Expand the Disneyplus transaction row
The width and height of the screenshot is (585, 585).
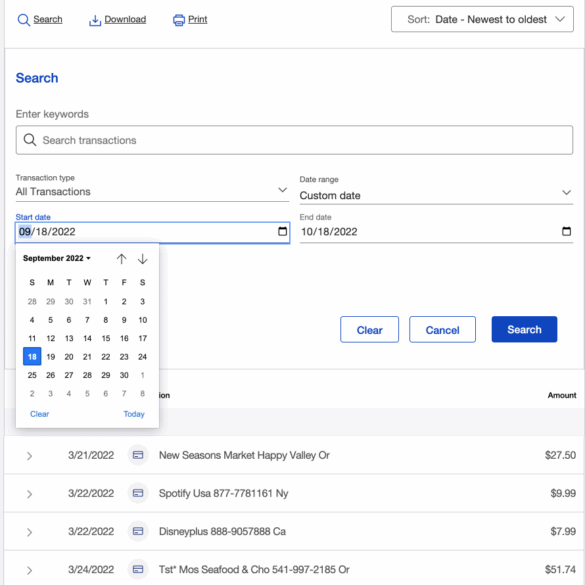click(x=29, y=532)
